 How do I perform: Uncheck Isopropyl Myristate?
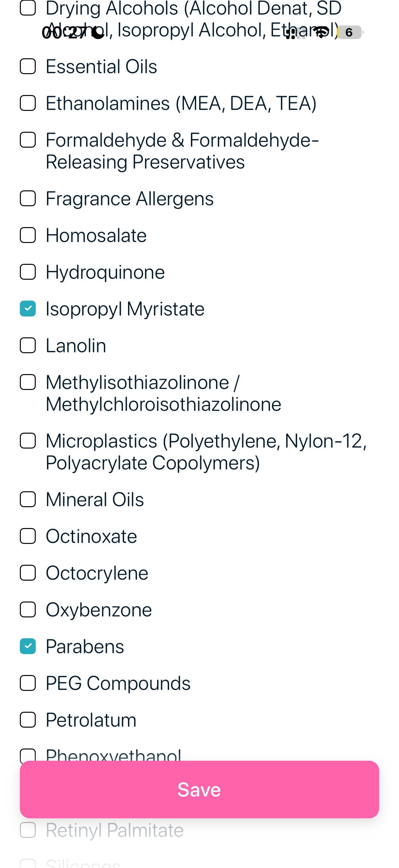pos(28,309)
